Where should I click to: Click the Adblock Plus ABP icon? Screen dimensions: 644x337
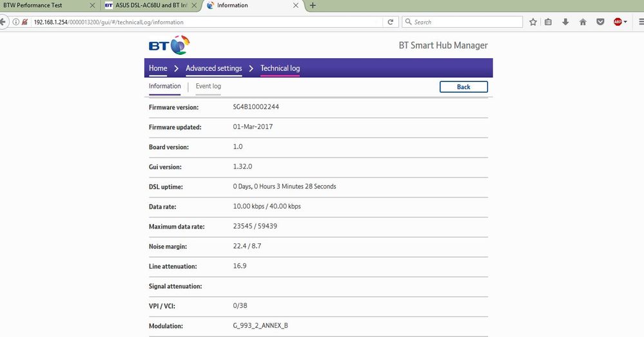(618, 22)
